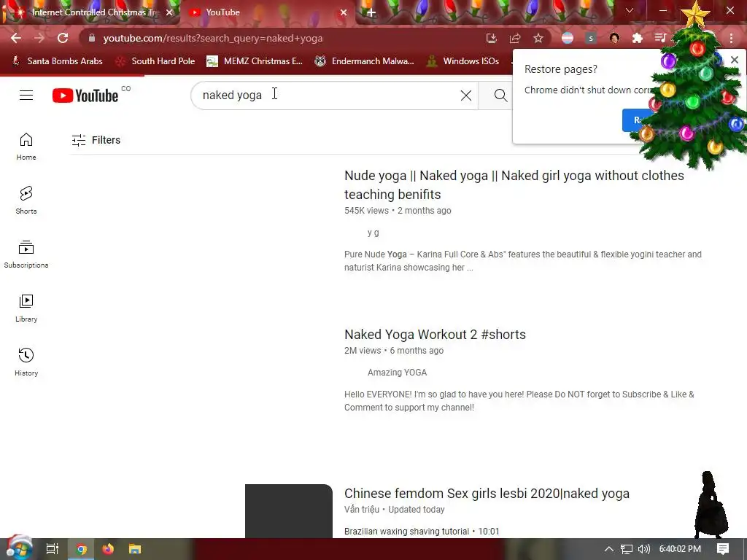Reload the page with the refresh icon
Image resolution: width=747 pixels, height=560 pixels.
tap(63, 38)
